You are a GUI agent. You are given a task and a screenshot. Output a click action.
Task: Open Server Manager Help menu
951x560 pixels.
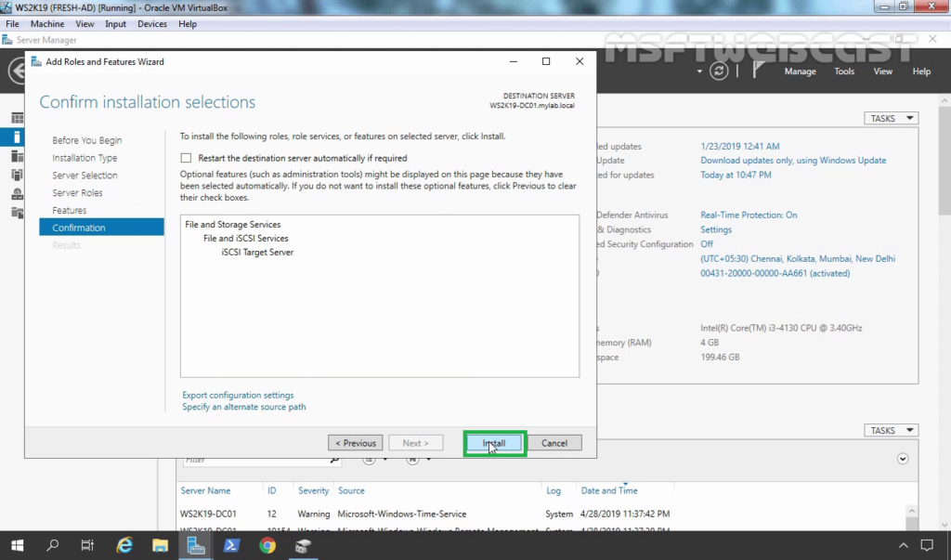921,71
